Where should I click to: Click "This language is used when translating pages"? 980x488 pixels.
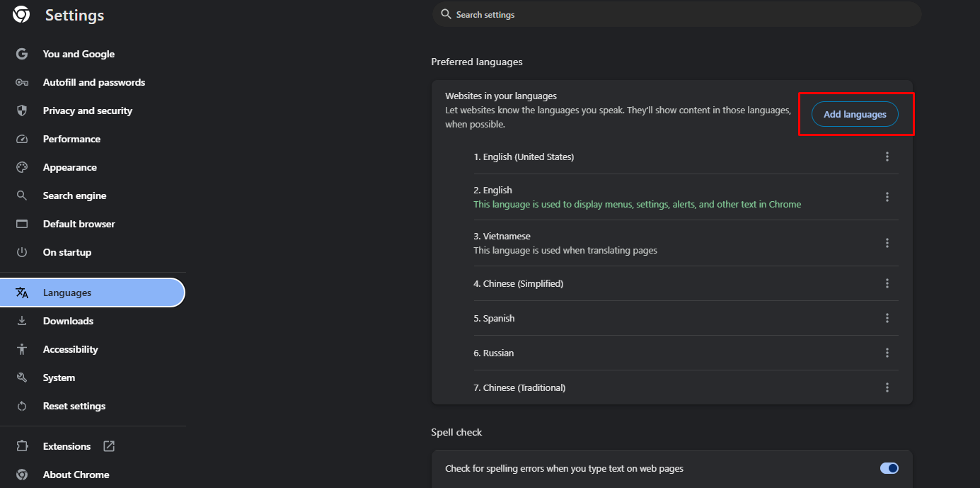pyautogui.click(x=565, y=250)
